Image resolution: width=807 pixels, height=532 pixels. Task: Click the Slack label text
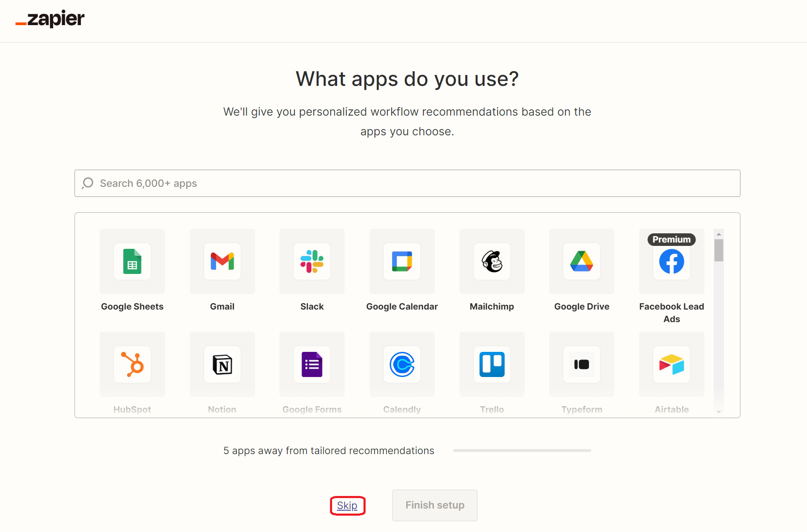tap(312, 306)
